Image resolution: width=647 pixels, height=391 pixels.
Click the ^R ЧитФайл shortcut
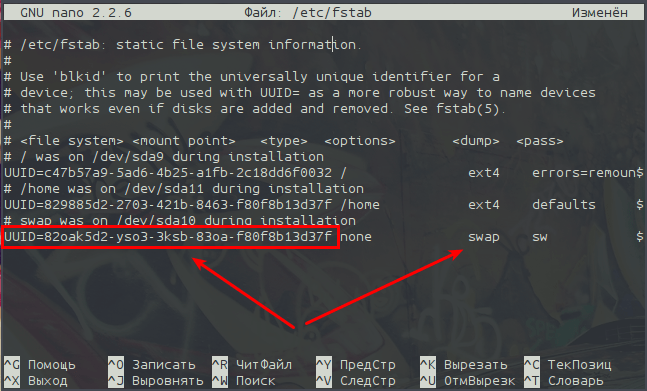252,365
